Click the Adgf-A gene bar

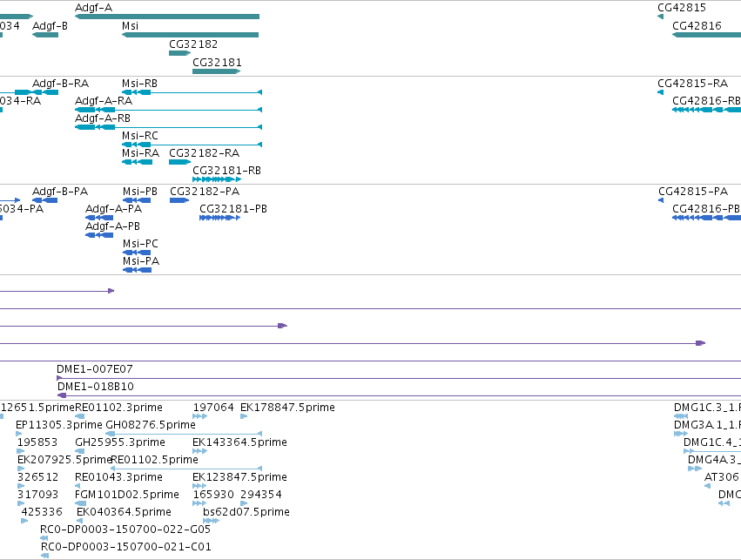pos(167,17)
